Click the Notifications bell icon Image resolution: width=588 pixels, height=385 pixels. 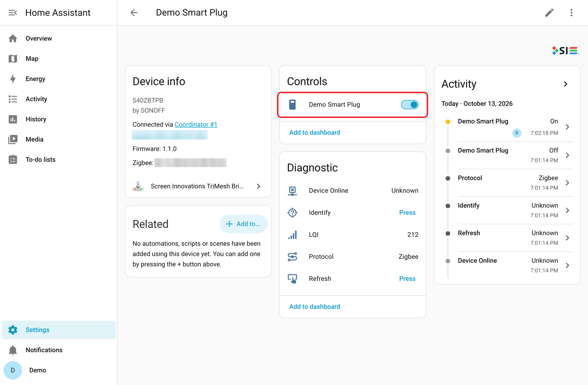click(13, 350)
